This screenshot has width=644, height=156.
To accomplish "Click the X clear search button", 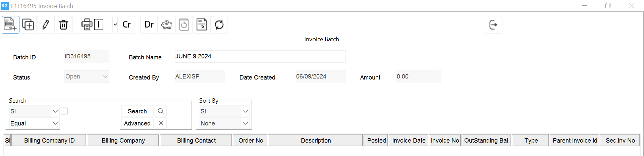I will (x=161, y=123).
